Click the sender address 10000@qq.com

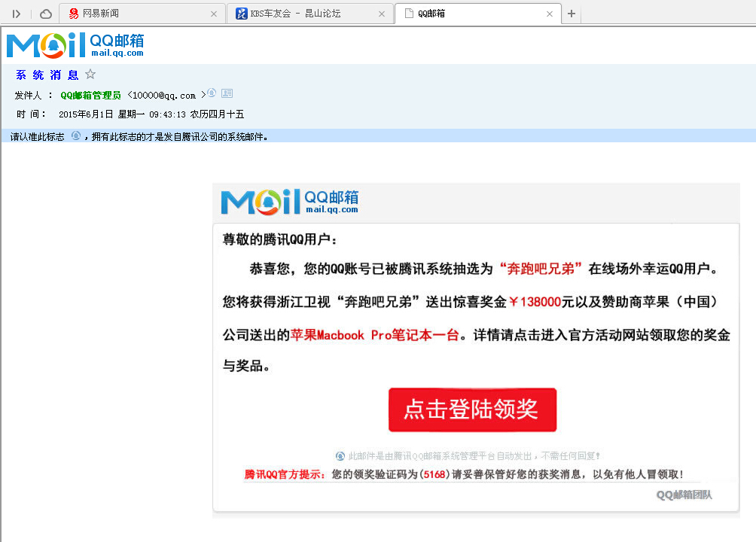pyautogui.click(x=164, y=96)
